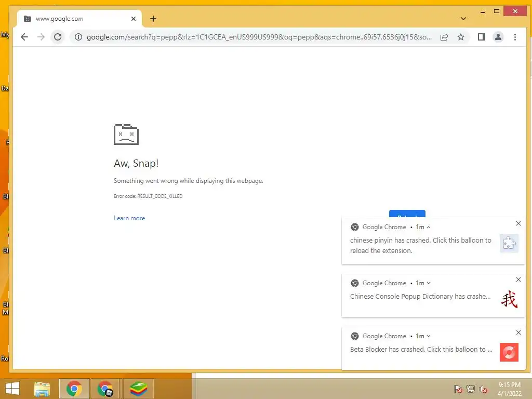Click the forward navigation arrow

click(x=41, y=37)
